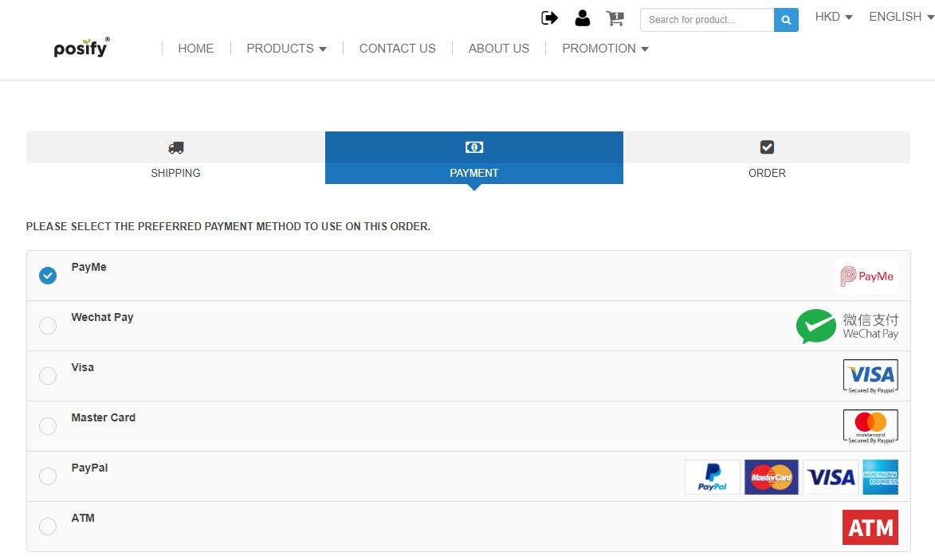This screenshot has height=560, width=935.
Task: Expand the PRODUCTS menu
Action: [x=286, y=49]
